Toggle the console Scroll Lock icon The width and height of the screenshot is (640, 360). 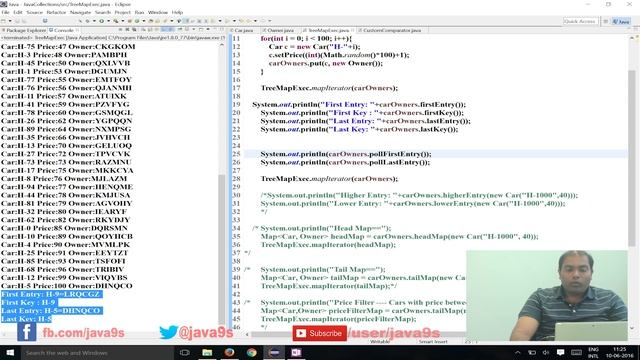[x=150, y=30]
